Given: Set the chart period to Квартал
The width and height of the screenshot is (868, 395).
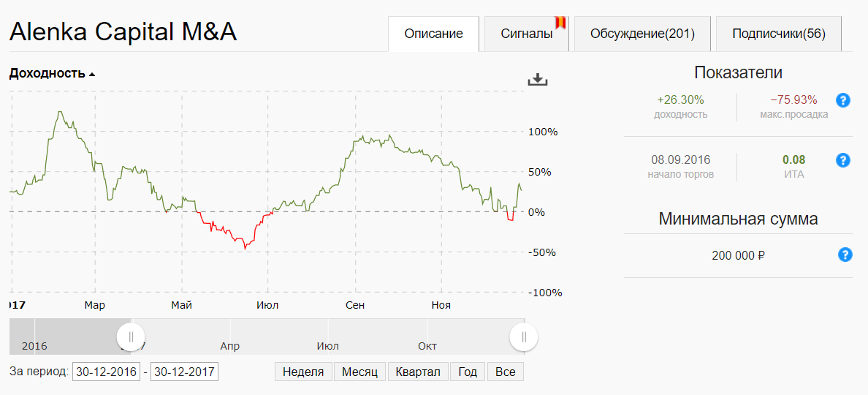Looking at the screenshot, I should 418,372.
